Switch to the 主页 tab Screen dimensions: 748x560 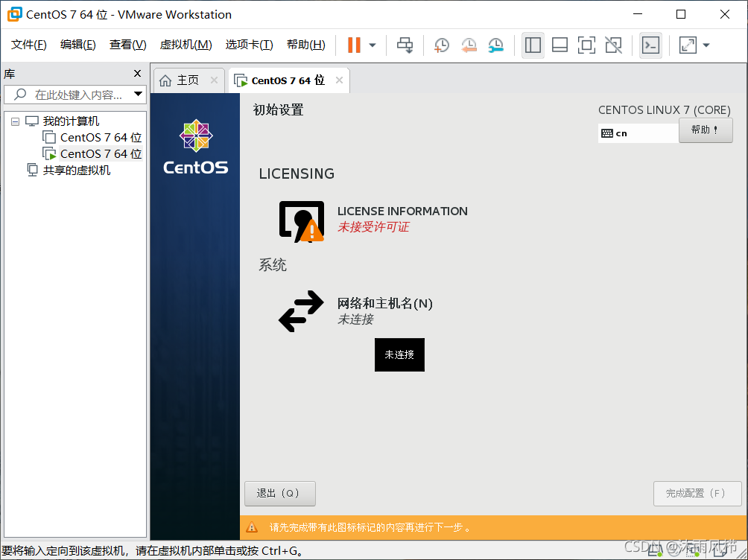[x=188, y=80]
